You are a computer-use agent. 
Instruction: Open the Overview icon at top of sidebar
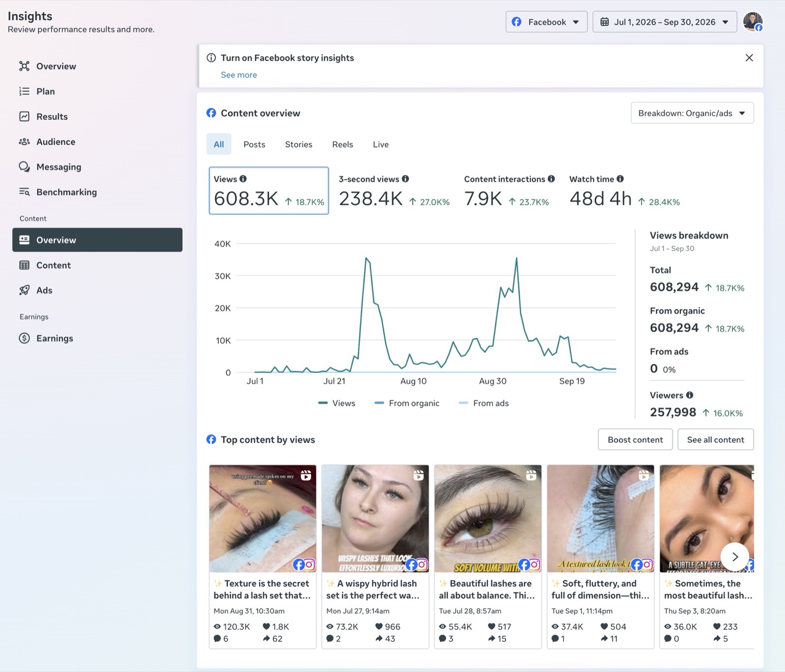click(x=24, y=66)
